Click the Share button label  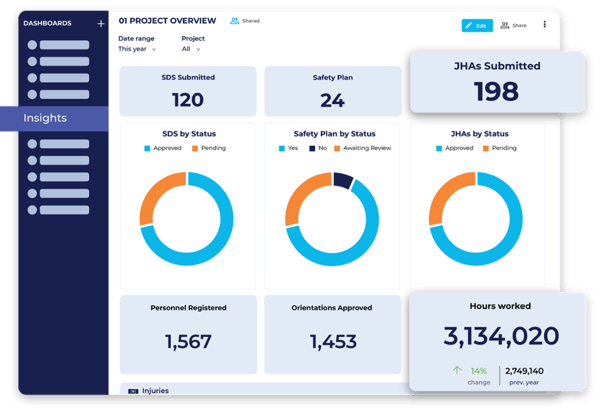pos(519,25)
